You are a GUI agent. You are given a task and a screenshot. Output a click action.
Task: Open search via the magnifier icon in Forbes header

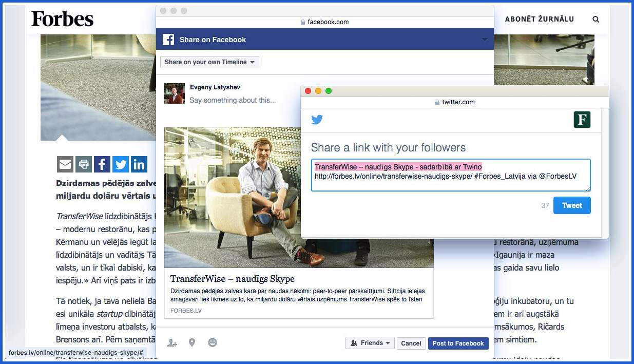(x=596, y=19)
